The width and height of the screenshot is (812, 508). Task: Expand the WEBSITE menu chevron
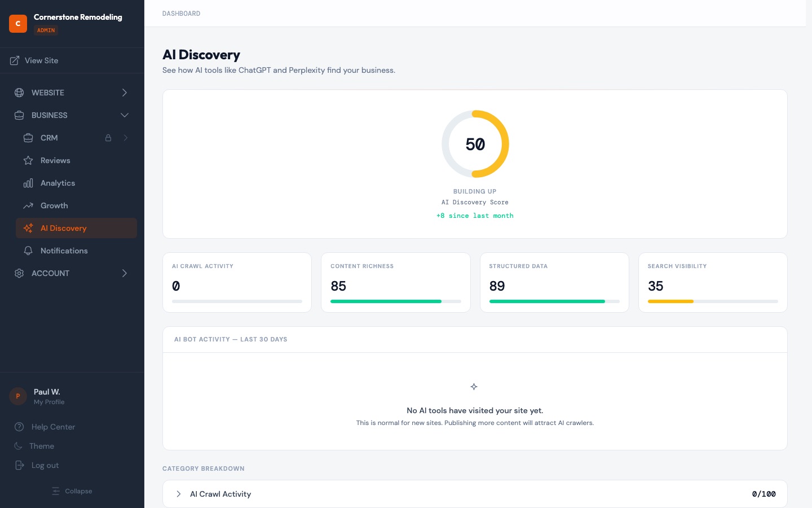125,93
